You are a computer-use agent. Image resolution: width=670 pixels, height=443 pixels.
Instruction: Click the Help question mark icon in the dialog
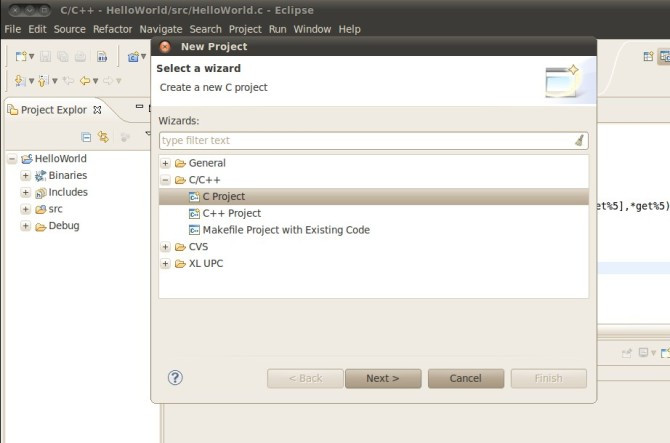[175, 378]
